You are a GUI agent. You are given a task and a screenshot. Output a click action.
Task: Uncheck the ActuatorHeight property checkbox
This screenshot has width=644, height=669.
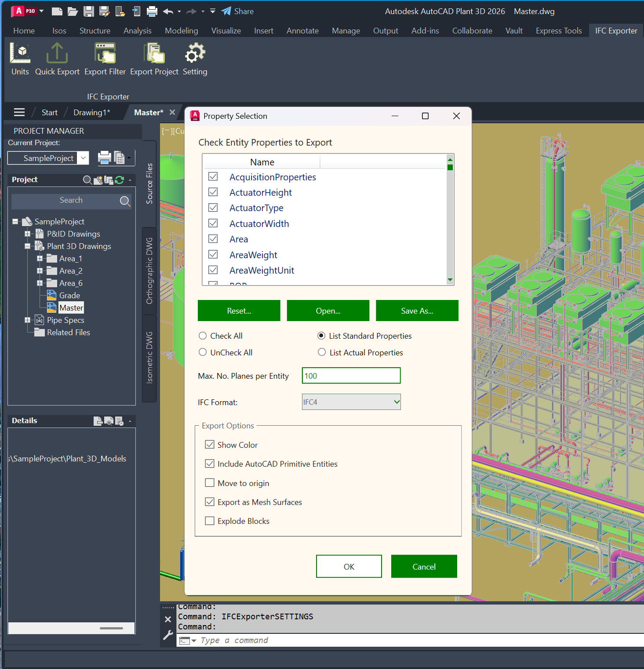coord(213,192)
